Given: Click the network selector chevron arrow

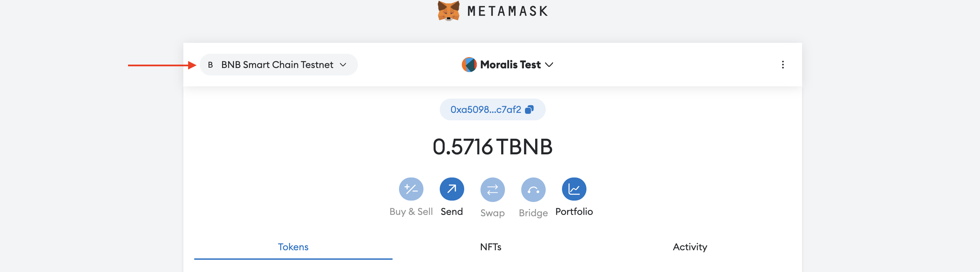Looking at the screenshot, I should (x=343, y=65).
